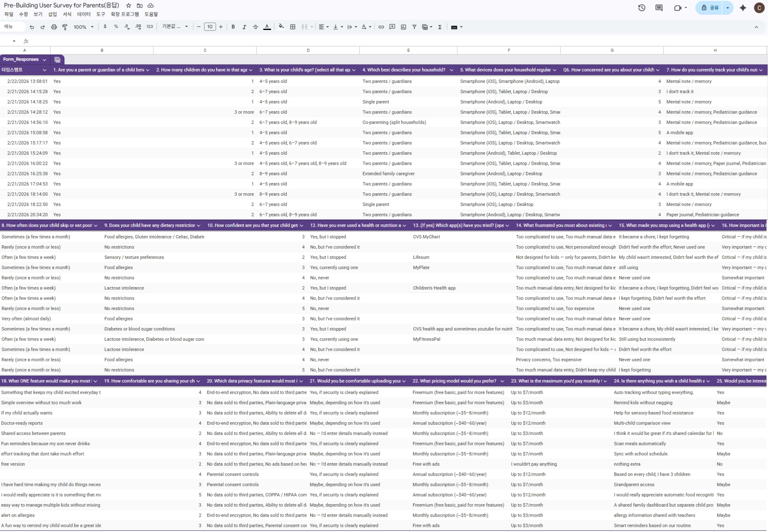Open the cell borders tool
Screen dimensions: 768x532
point(293,27)
